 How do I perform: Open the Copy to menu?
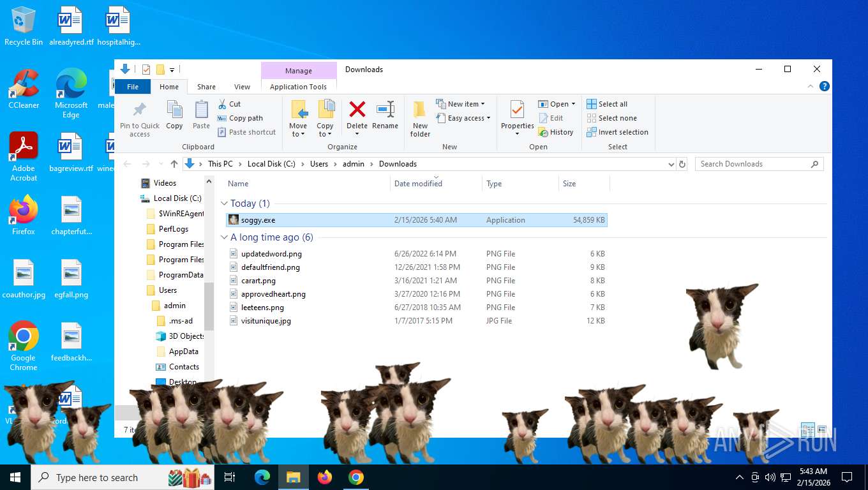[325, 119]
